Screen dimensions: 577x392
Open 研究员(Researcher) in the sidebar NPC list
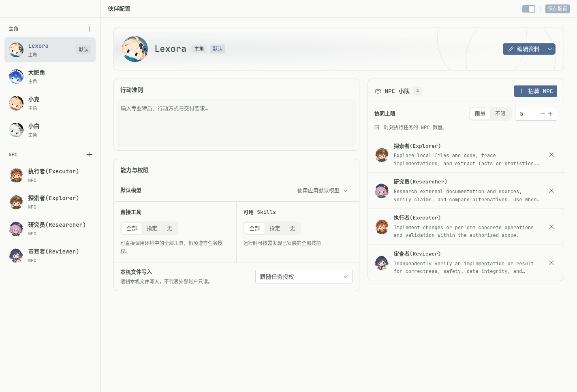coord(50,229)
